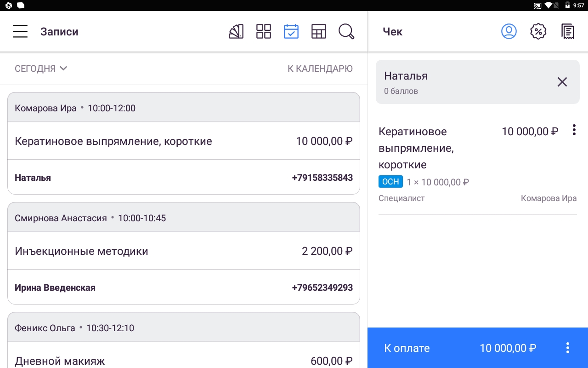Open more payment options next to К оплате
The width and height of the screenshot is (588, 368).
click(568, 348)
